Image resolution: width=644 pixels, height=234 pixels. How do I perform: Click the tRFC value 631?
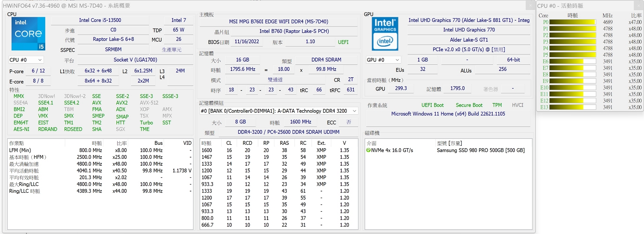(351, 90)
